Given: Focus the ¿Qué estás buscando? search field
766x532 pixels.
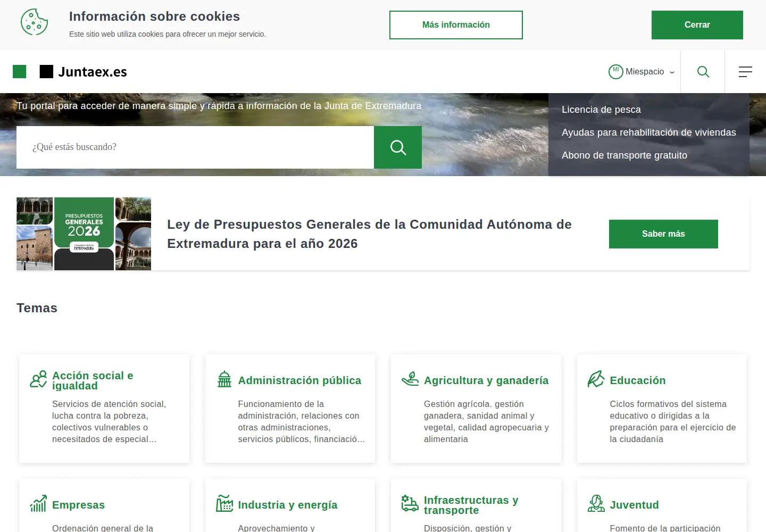Looking at the screenshot, I should [195, 147].
